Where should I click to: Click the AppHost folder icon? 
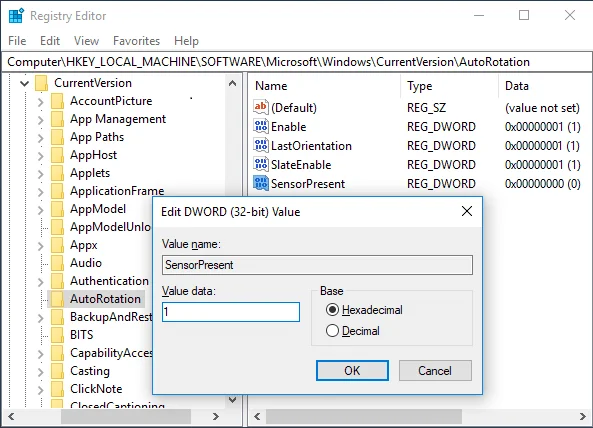click(57, 155)
